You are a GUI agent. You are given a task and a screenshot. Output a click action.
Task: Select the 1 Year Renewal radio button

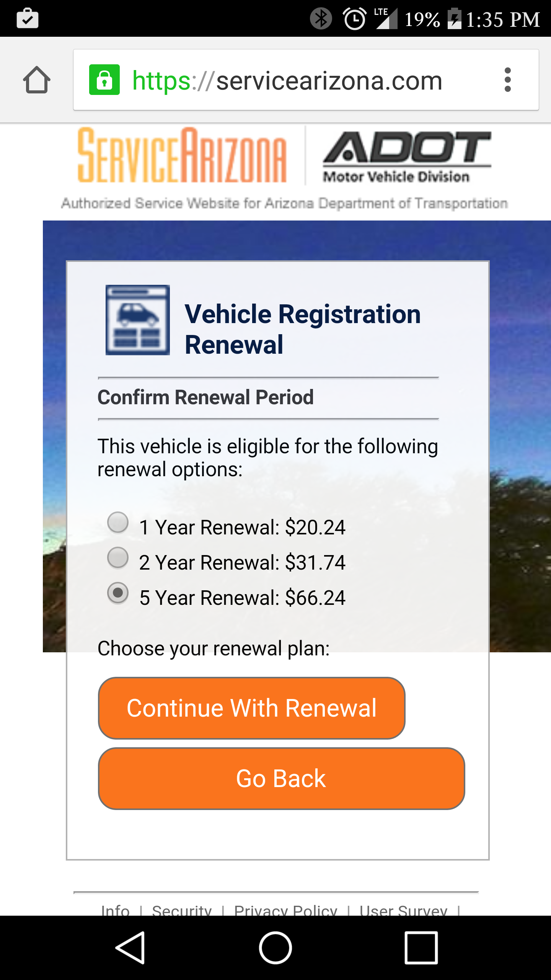click(x=118, y=523)
